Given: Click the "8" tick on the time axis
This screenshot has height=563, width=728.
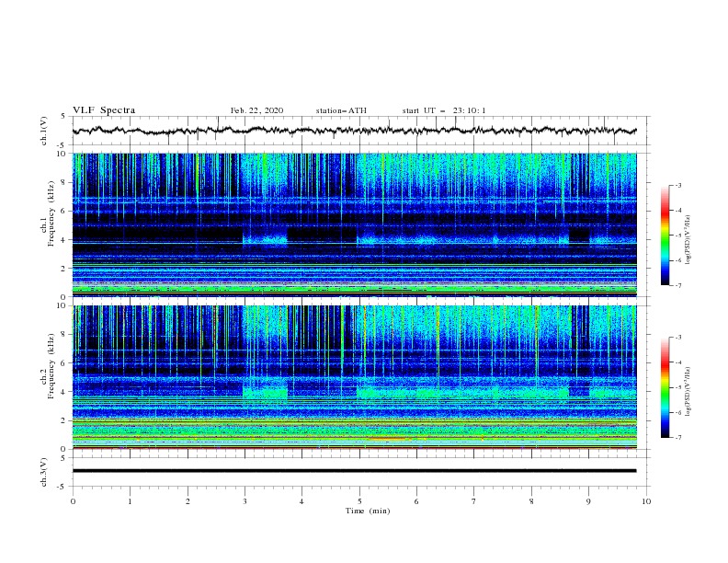Looking at the screenshot, I should pos(531,501).
